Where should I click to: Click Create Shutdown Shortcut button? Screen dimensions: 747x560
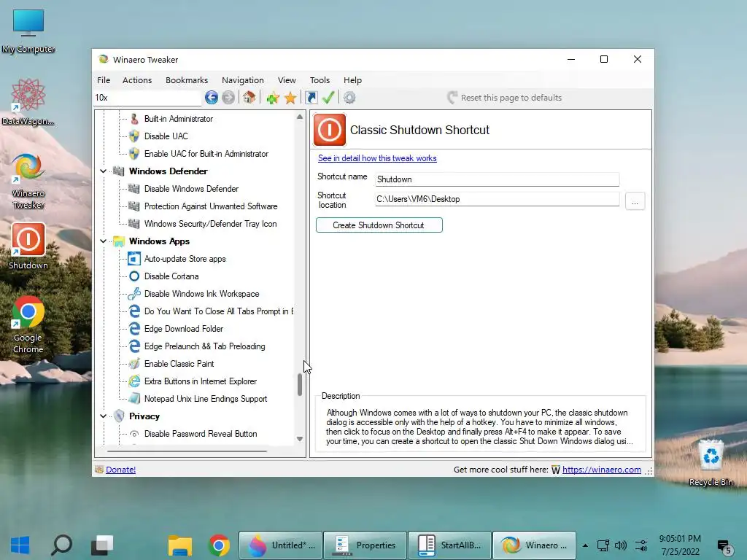(x=379, y=225)
